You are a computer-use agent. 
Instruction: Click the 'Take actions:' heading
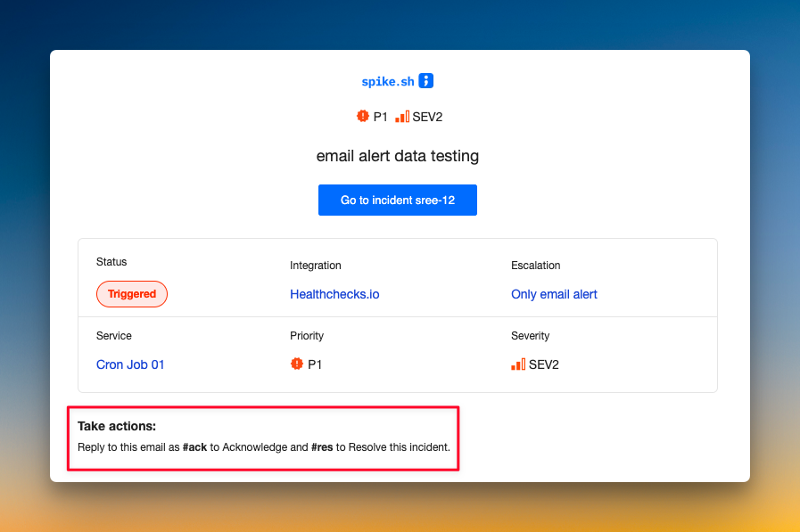pos(117,426)
